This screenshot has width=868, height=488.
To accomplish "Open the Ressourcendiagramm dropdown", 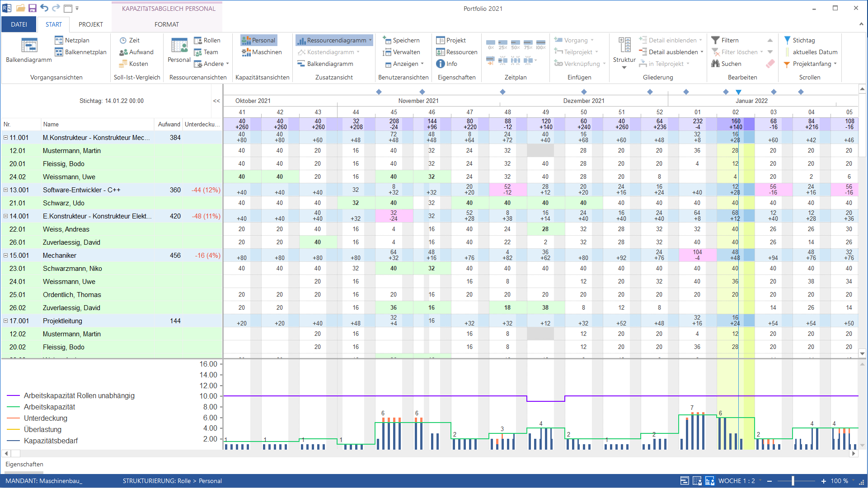I will [x=370, y=40].
